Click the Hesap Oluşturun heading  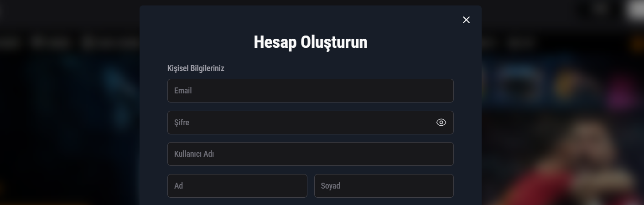[x=310, y=42]
